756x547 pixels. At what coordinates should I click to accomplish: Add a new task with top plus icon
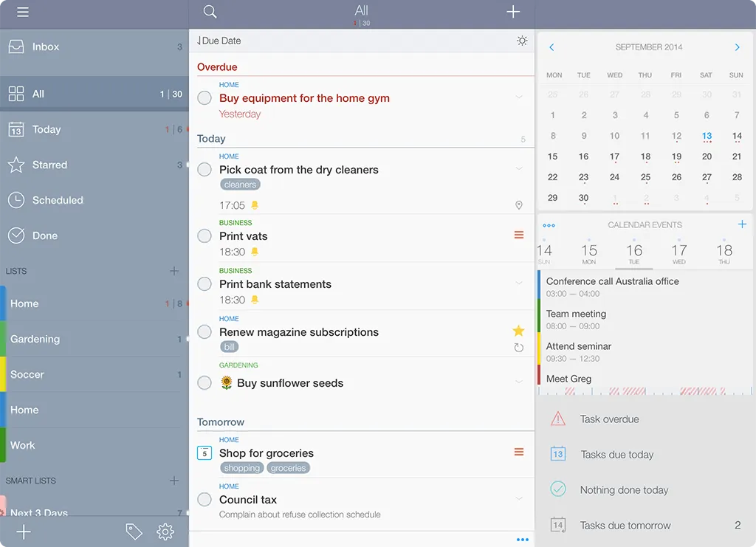[x=513, y=12]
